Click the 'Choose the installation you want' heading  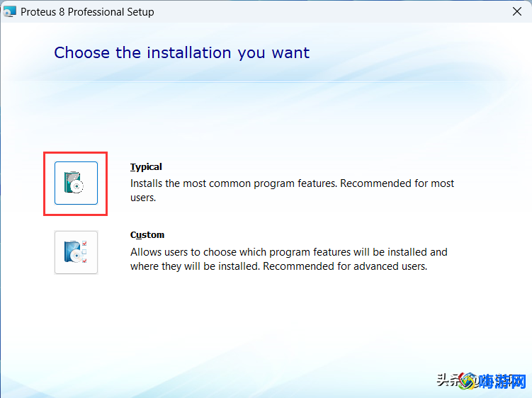(x=181, y=53)
